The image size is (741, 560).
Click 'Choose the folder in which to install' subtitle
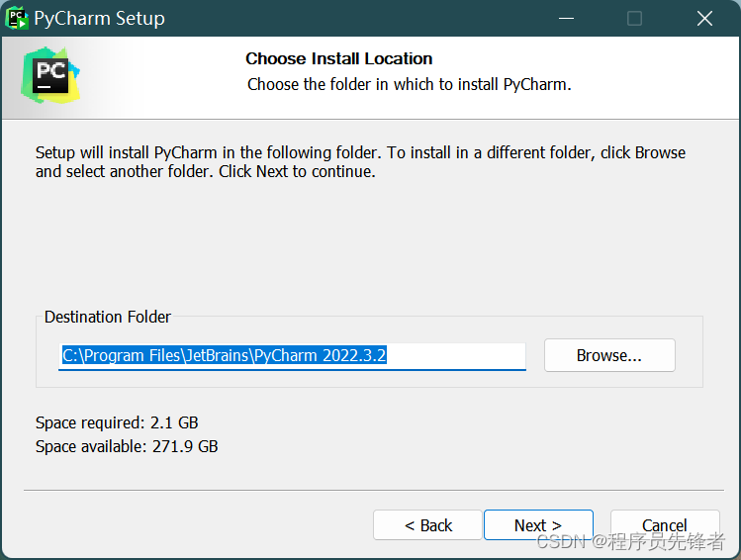coord(410,84)
